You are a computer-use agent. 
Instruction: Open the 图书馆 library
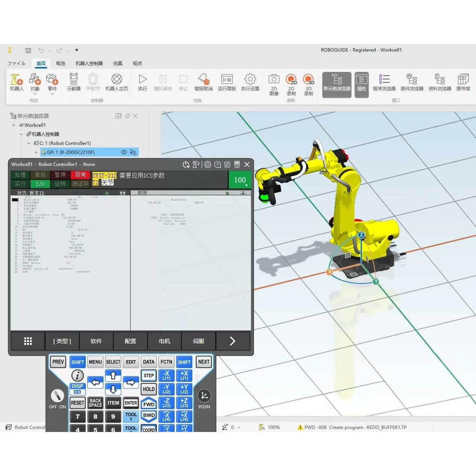coord(463,83)
